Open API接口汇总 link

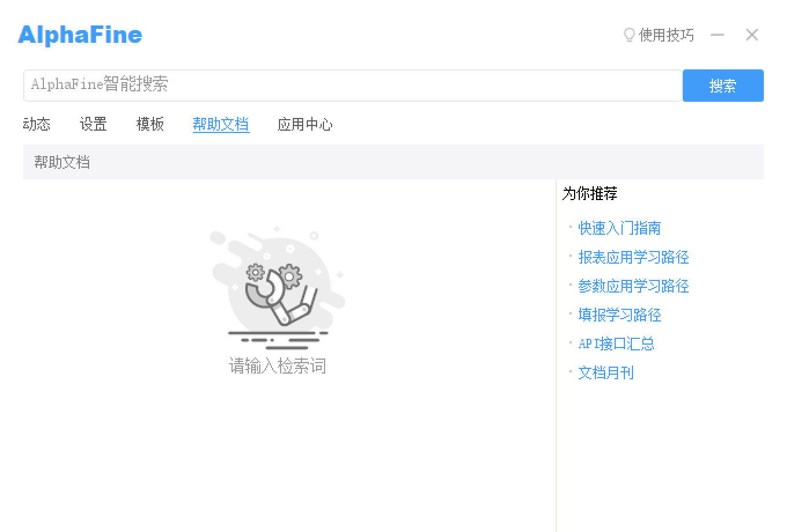click(616, 344)
